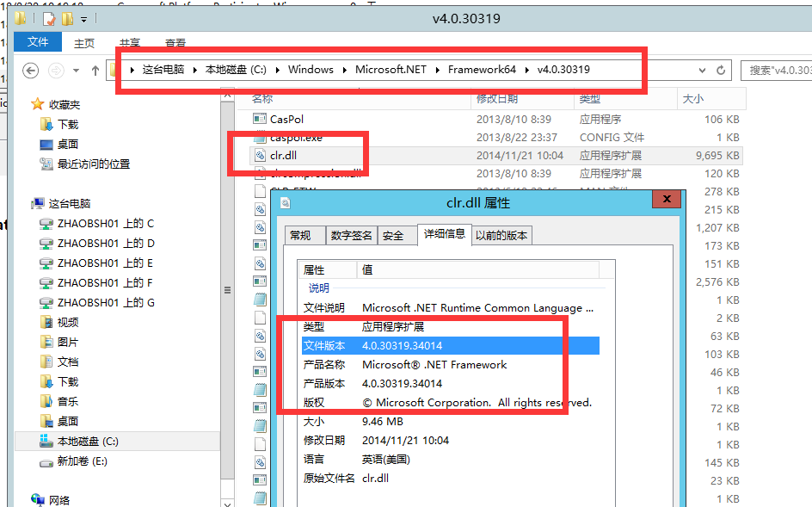Open ZHAOBSH01 上的 C network drive
Screen dimensions: 812x507
point(106,224)
